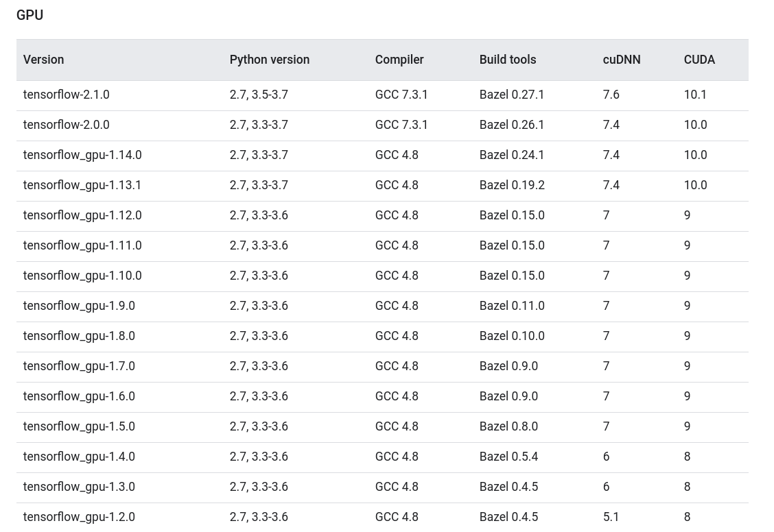
Task: Click cuDNN 7 in tensorflow_gpu-1.11.0 row
Action: point(606,245)
